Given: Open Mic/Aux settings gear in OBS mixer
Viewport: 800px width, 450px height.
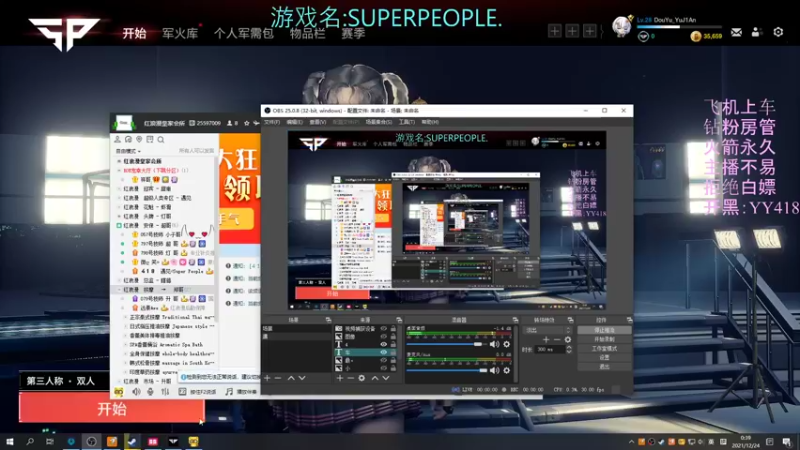Looking at the screenshot, I should [507, 370].
